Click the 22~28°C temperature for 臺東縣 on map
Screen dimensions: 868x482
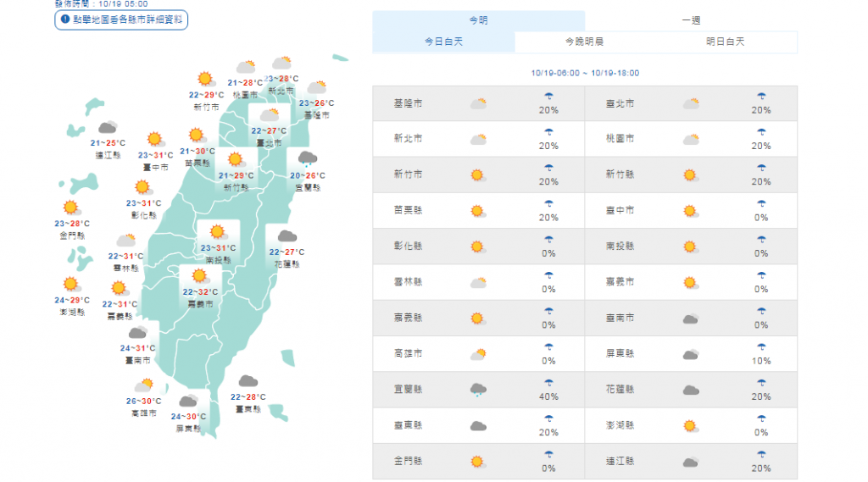click(248, 397)
